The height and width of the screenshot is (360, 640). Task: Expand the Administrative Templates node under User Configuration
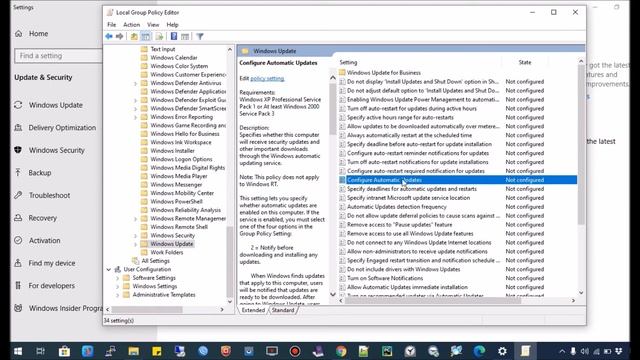(x=118, y=295)
